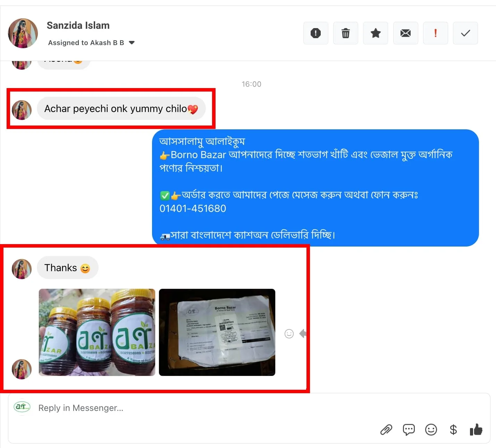Flag conversation with red exclamation icon
This screenshot has height=448, width=496.
[x=436, y=33]
